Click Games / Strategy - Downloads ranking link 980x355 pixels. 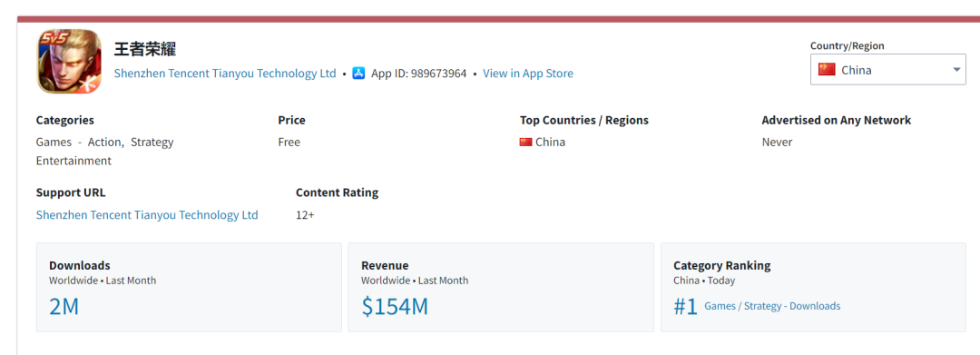(772, 306)
